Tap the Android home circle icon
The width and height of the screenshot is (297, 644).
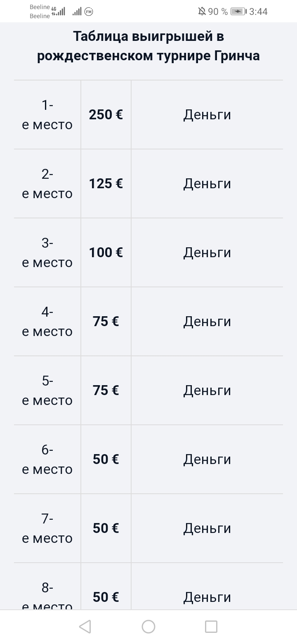(148, 627)
